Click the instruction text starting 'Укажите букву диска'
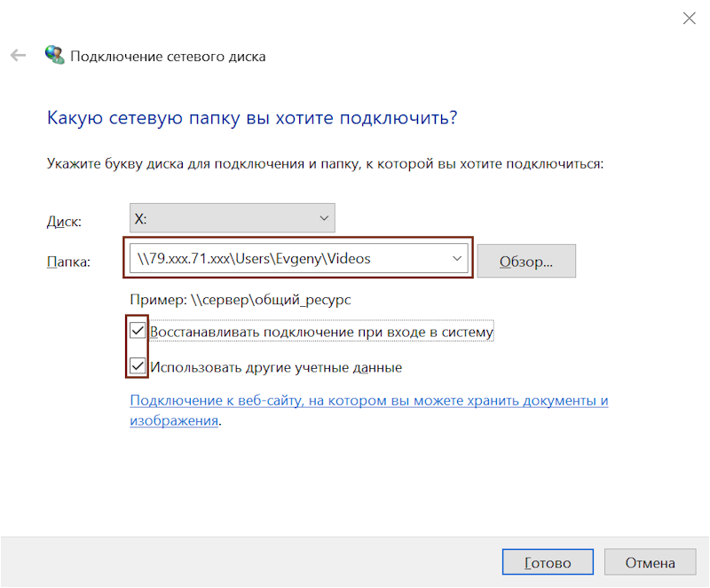This screenshot has width=710, height=588. pyautogui.click(x=324, y=164)
